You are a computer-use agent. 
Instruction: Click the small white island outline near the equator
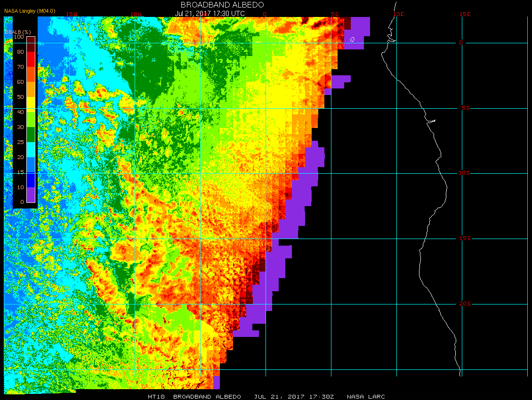352,40
